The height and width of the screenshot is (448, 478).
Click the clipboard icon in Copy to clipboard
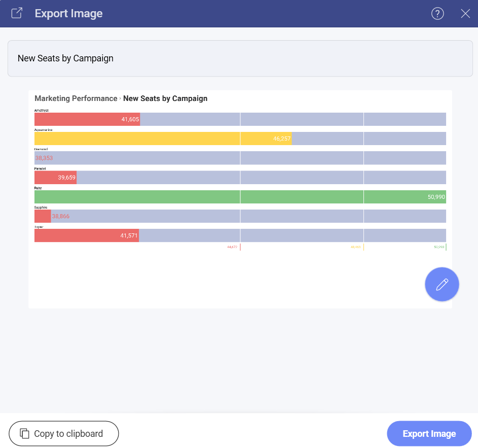(24, 433)
